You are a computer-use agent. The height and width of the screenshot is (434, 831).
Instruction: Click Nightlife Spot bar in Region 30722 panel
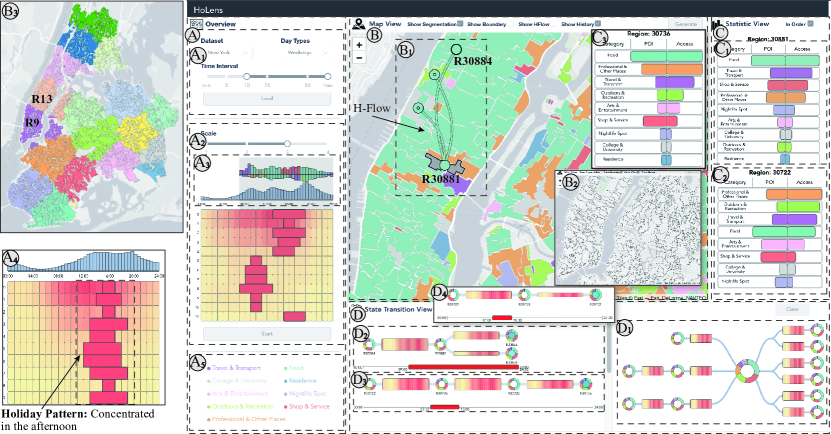(784, 282)
